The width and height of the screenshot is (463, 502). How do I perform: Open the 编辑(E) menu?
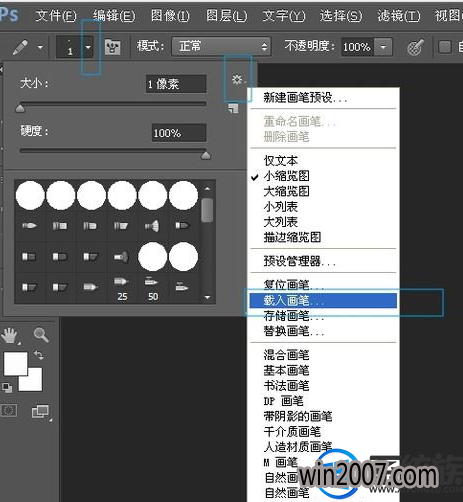point(114,16)
